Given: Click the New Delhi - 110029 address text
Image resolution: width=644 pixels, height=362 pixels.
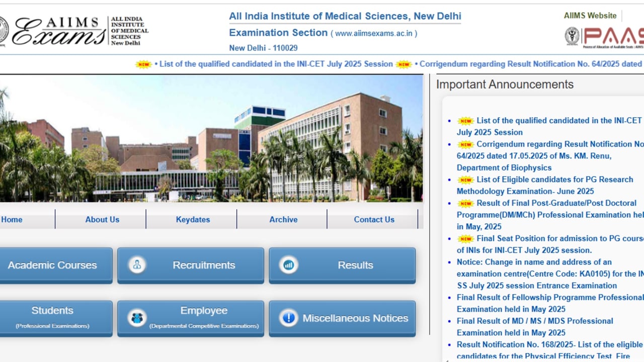Looking at the screenshot, I should click(263, 48).
